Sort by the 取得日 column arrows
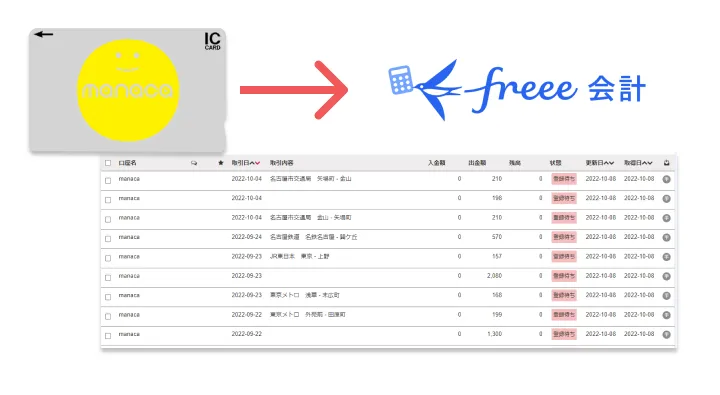Viewport: 720px width, 395px height. pos(647,163)
